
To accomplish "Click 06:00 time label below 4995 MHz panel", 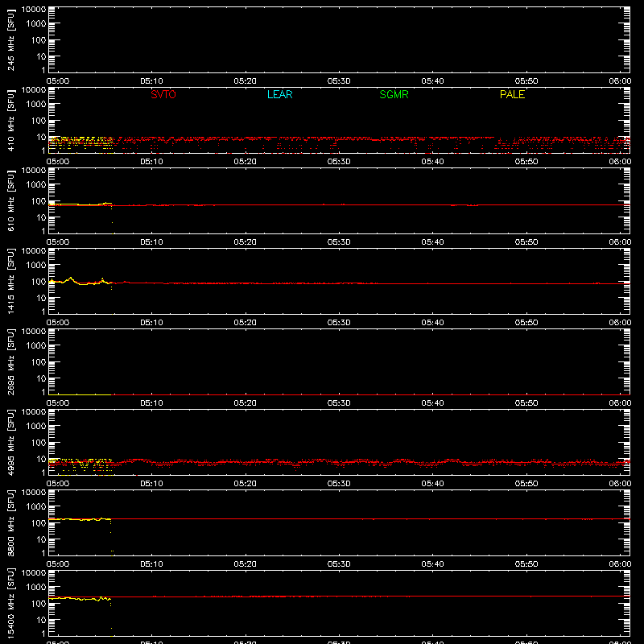I will pos(620,484).
